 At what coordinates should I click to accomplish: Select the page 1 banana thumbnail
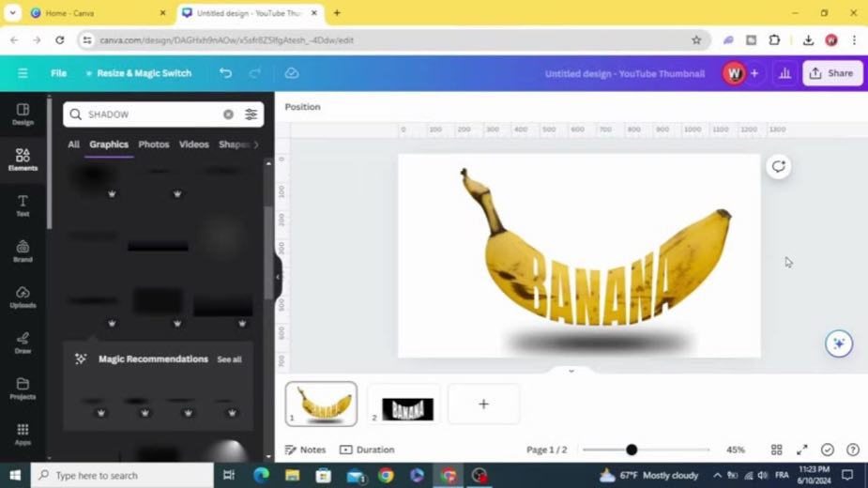[x=321, y=404]
